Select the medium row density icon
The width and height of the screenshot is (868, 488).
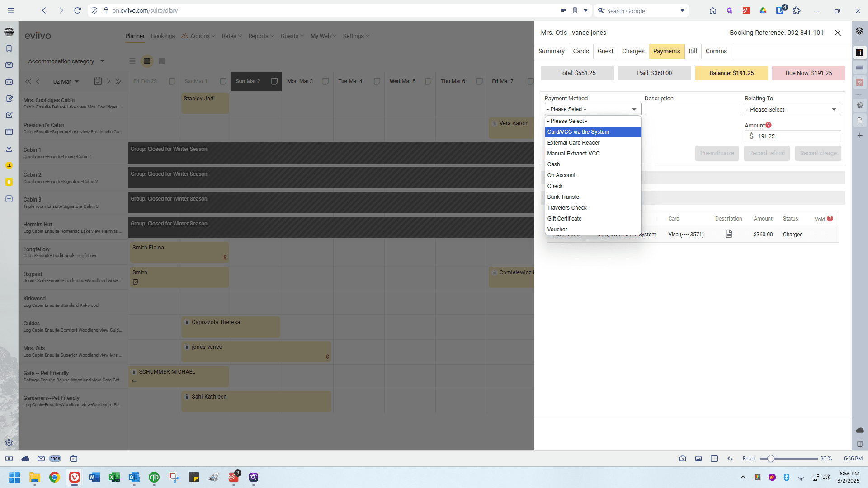147,61
